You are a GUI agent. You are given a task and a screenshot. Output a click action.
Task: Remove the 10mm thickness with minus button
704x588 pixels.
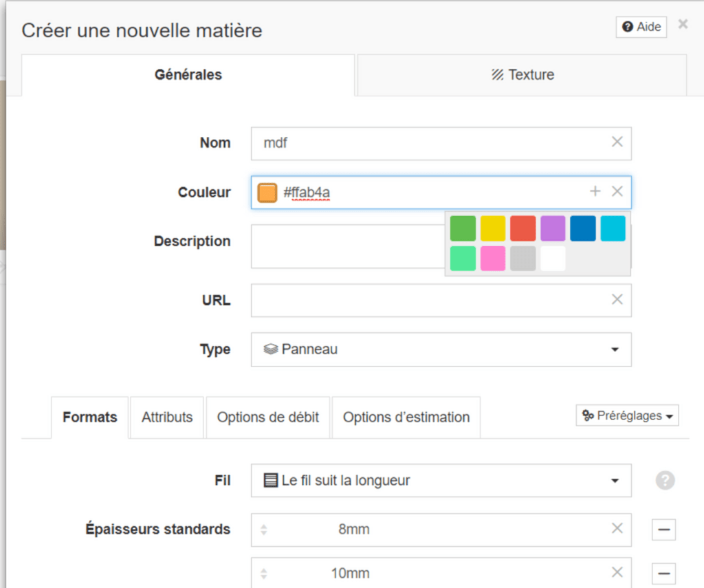coord(663,573)
